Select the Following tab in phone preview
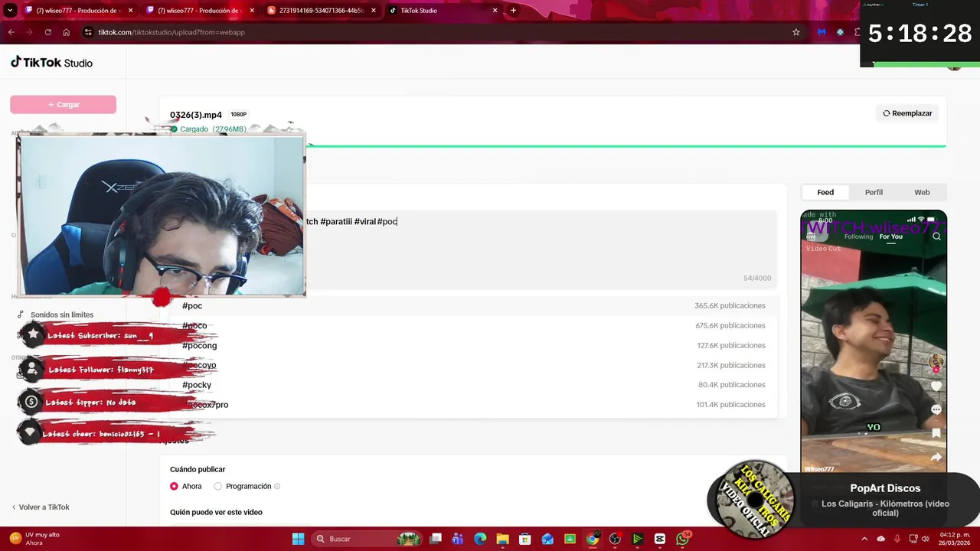The image size is (980, 551). 858,236
